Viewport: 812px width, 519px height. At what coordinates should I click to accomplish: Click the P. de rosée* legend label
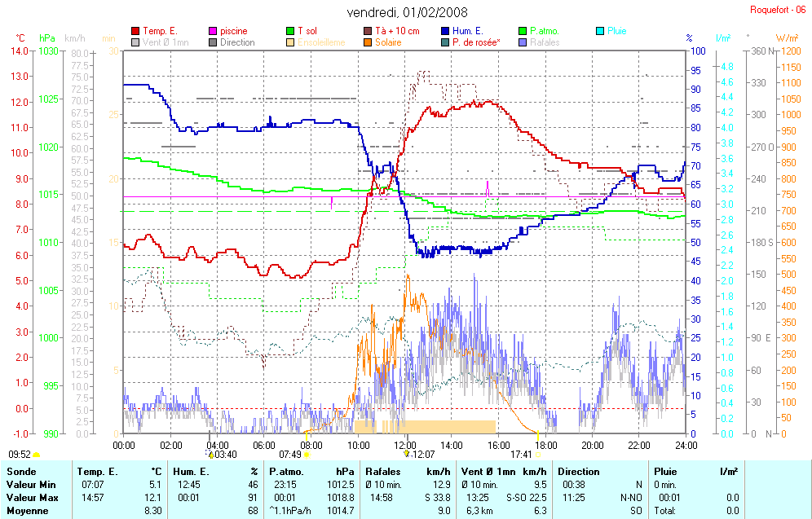476,42
